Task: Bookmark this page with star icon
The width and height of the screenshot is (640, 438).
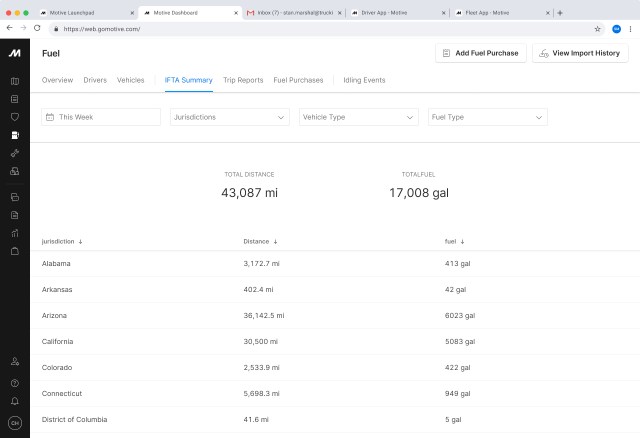Action: (598, 29)
